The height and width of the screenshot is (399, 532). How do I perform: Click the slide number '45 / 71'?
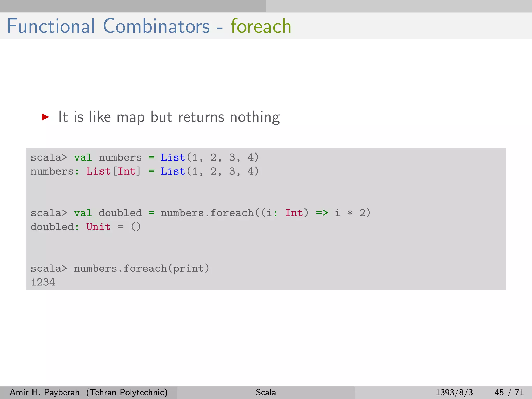pos(509,392)
